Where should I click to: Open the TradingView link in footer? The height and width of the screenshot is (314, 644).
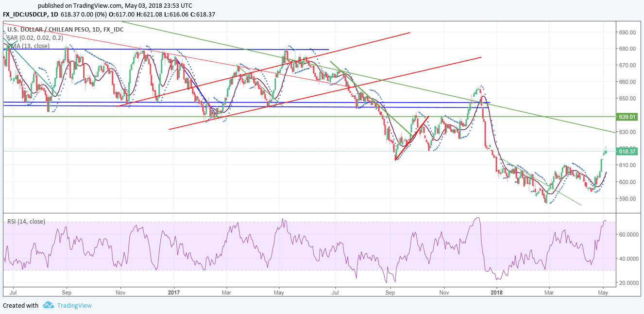(x=74, y=306)
